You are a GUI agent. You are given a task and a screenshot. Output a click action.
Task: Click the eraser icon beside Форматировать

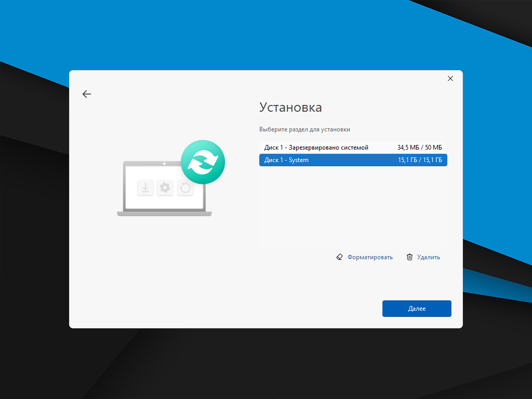pyautogui.click(x=340, y=257)
